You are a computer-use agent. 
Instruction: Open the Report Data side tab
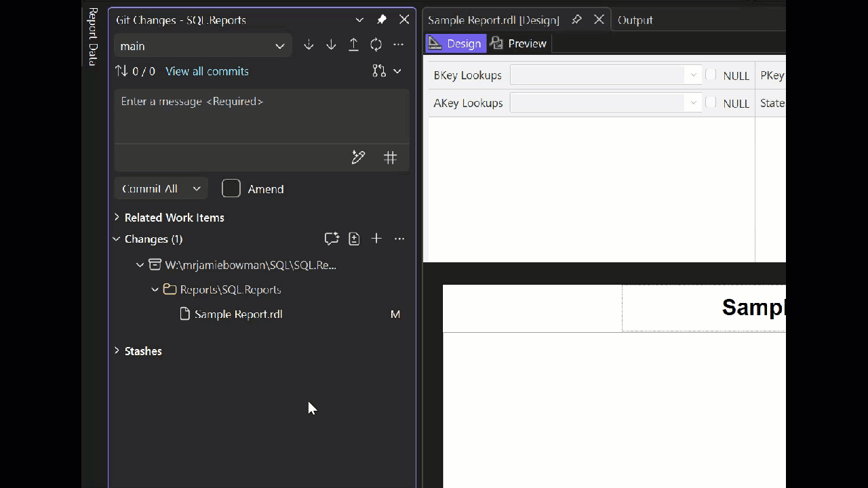(93, 37)
